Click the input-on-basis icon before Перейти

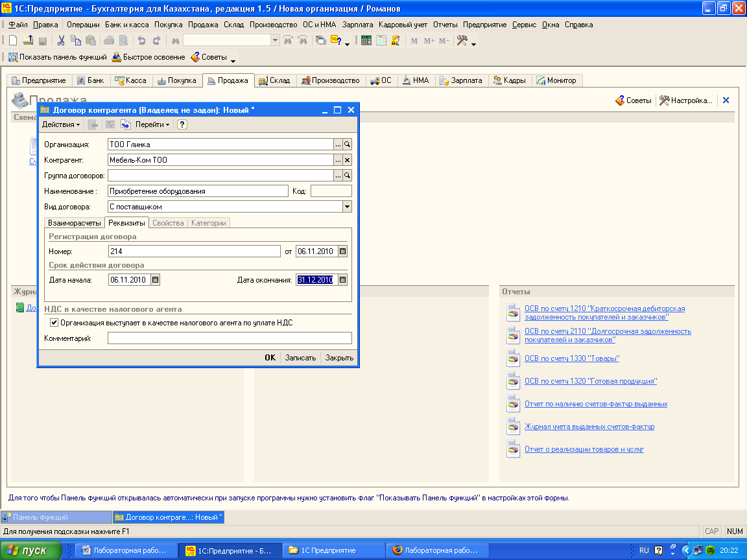click(126, 124)
